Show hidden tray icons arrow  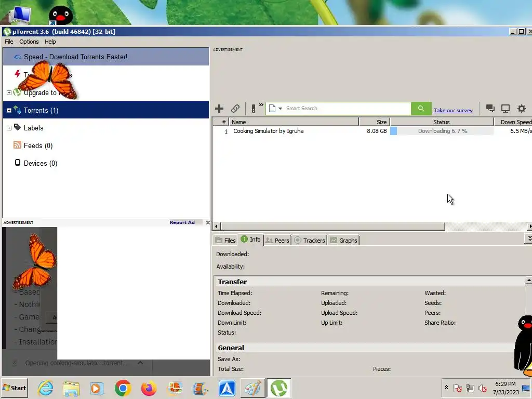pyautogui.click(x=446, y=387)
